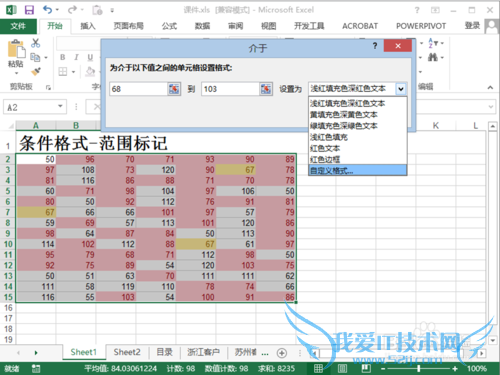Save the workbook with the floppy icon
This screenshot has height=375, width=500.
point(29,10)
